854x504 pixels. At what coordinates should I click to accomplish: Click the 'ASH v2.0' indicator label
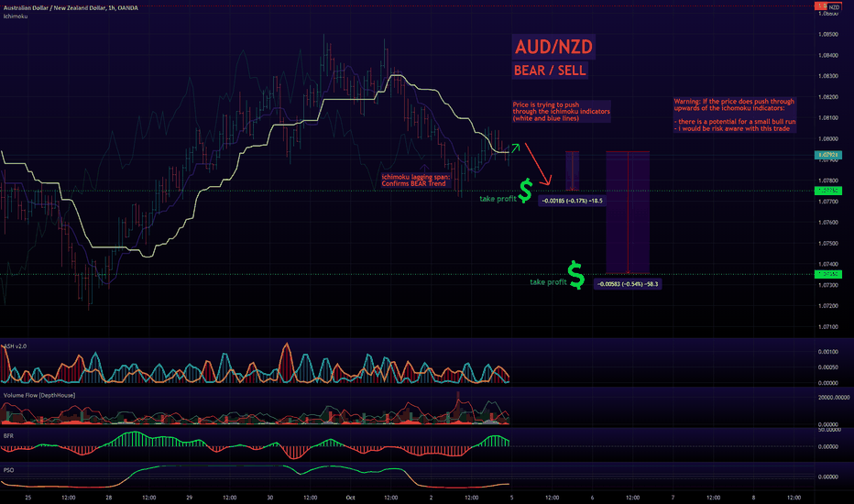click(16, 346)
